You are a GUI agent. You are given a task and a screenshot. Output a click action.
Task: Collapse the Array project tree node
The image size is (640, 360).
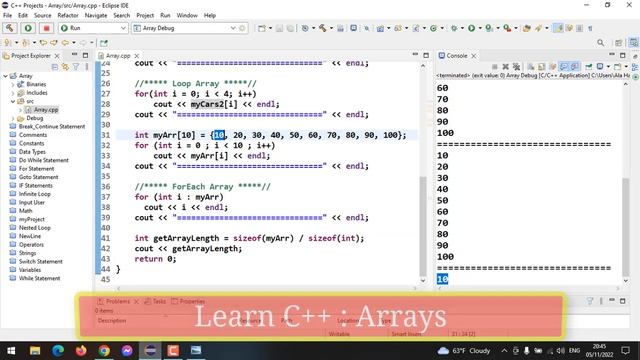5,76
